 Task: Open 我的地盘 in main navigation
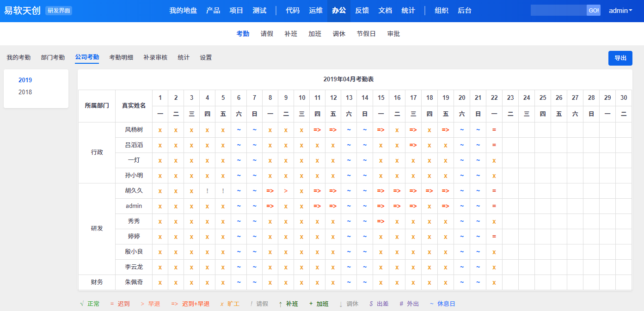tap(183, 11)
